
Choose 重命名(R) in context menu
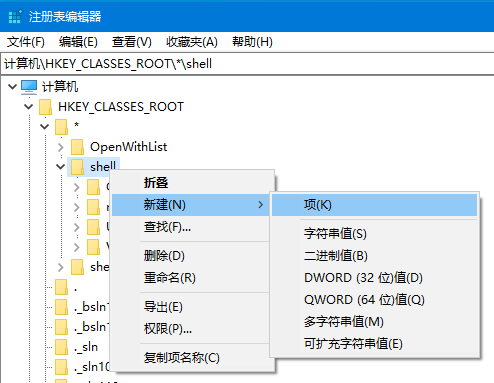[190, 278]
